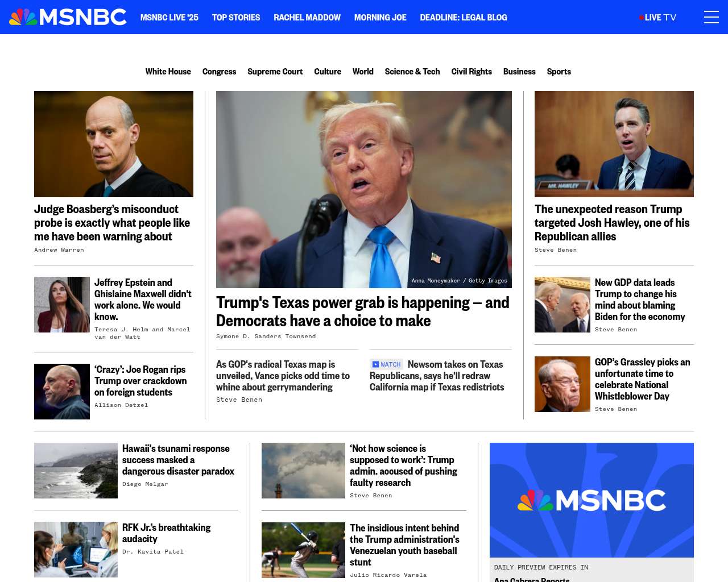Screen dimensions: 728x582
Task: Click Josh Hawley hearing photo
Action: coord(614,144)
